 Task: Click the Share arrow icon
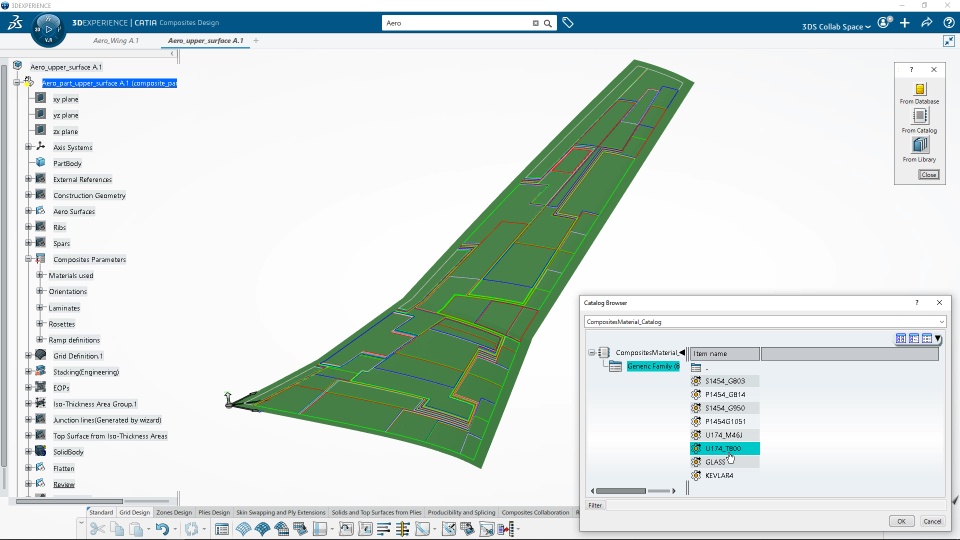coord(927,23)
